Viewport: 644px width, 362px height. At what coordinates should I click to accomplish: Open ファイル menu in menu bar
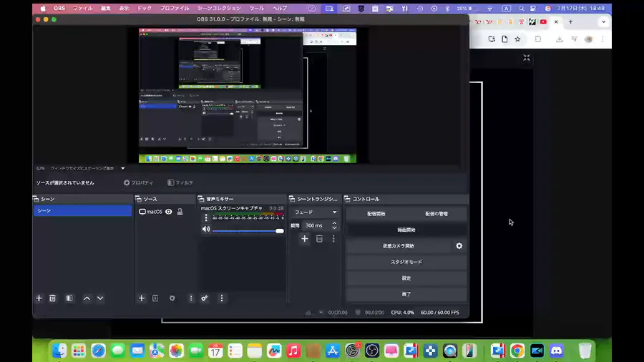82,8
